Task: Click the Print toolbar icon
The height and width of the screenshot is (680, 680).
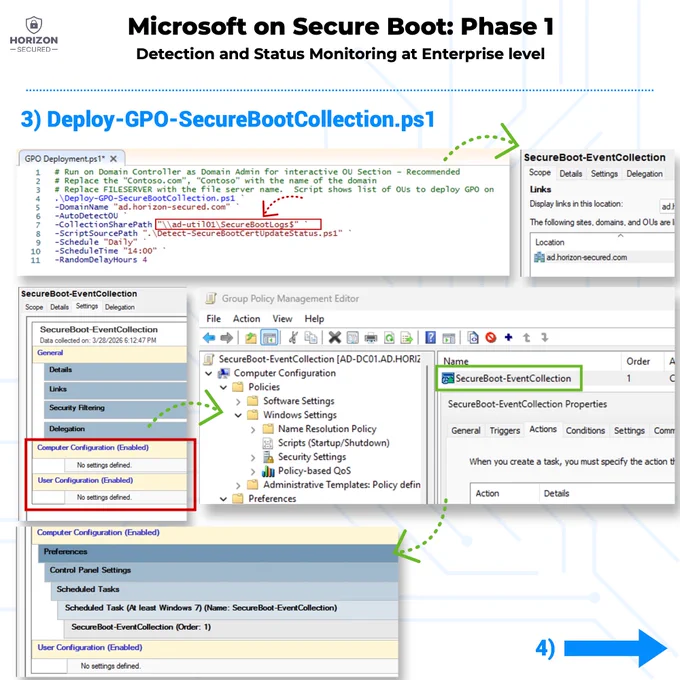Action: 371,338
